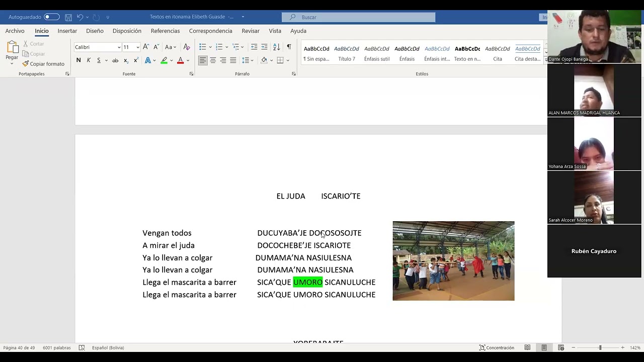The image size is (644, 362).
Task: Switch to web layout view in status bar
Action: pyautogui.click(x=561, y=347)
